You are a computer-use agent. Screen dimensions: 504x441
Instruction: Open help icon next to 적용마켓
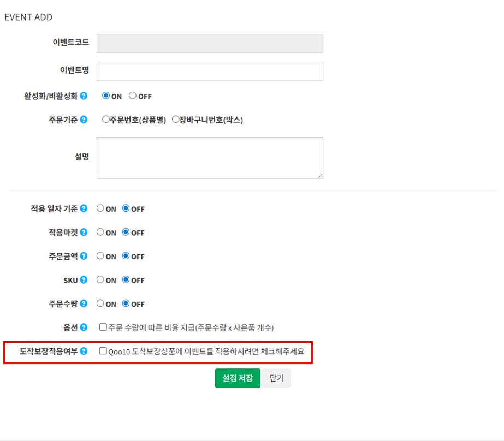(x=84, y=232)
